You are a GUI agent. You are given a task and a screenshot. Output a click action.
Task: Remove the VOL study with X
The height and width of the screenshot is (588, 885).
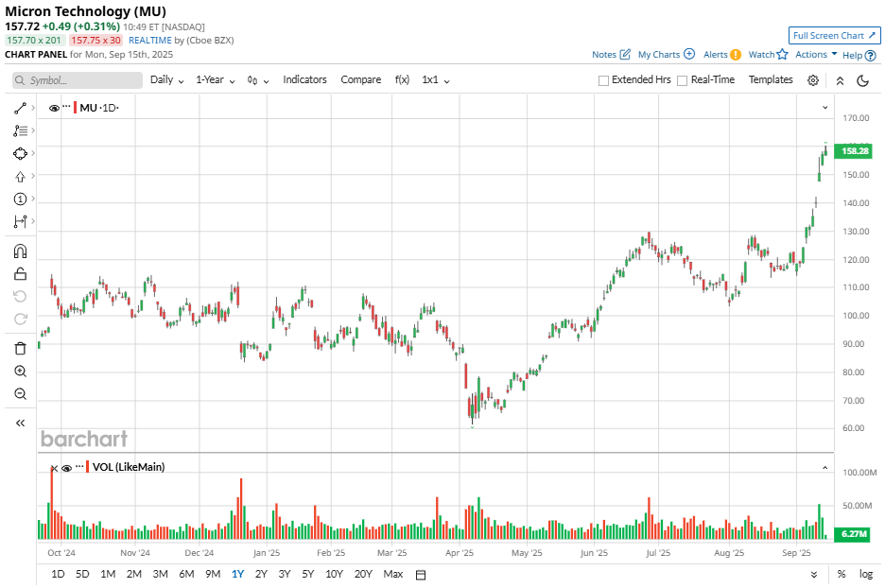coord(54,468)
